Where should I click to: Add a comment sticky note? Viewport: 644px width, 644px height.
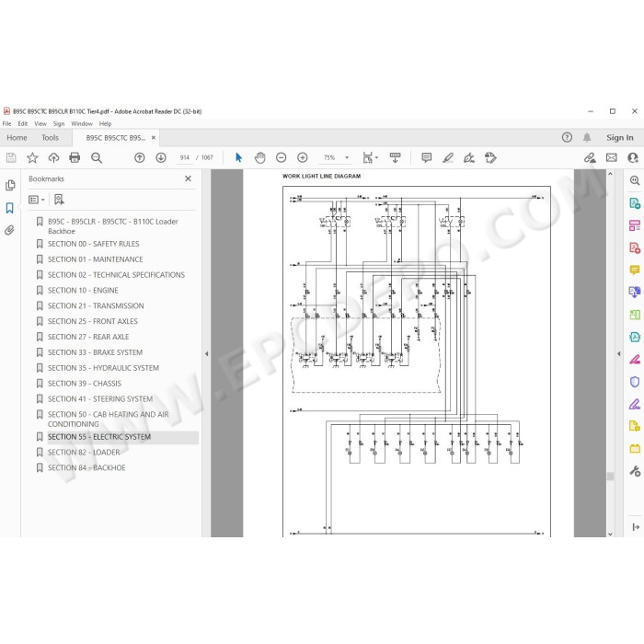point(427,157)
